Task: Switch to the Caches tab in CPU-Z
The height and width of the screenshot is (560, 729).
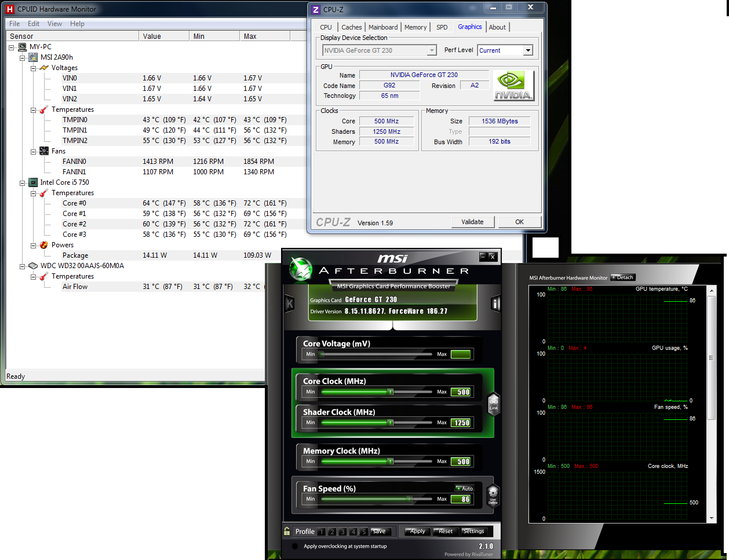Action: 351,27
